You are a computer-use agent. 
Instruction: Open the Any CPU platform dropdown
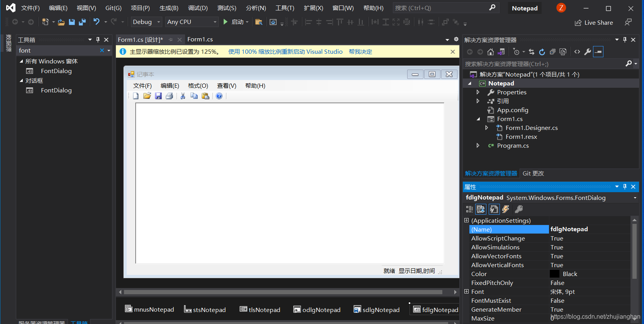(192, 22)
